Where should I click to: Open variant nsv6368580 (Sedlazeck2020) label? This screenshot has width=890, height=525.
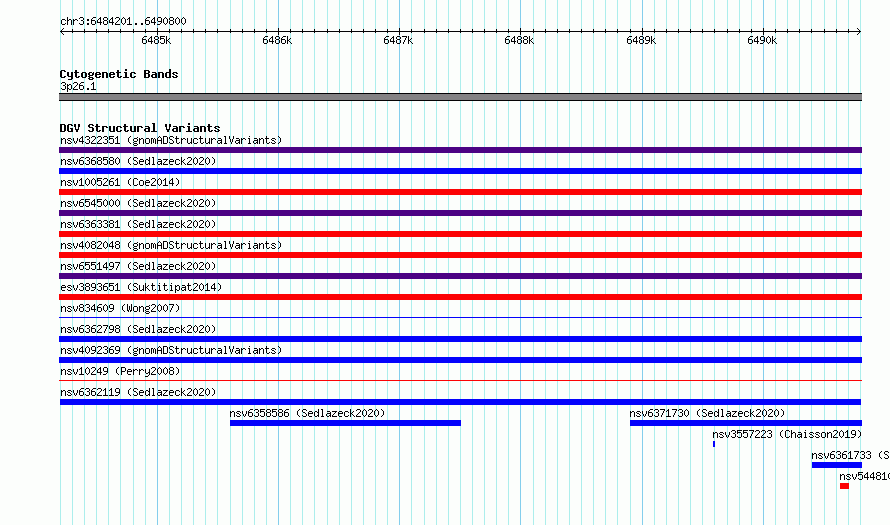click(x=138, y=161)
